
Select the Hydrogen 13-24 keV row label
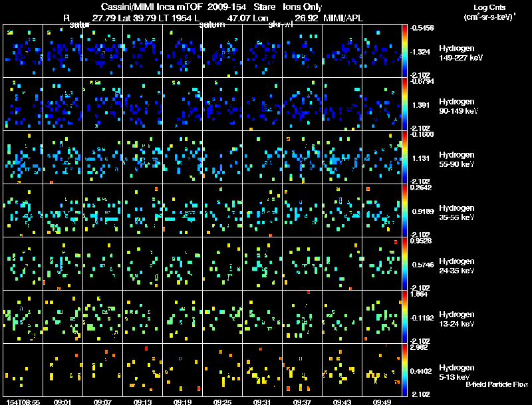click(x=457, y=319)
